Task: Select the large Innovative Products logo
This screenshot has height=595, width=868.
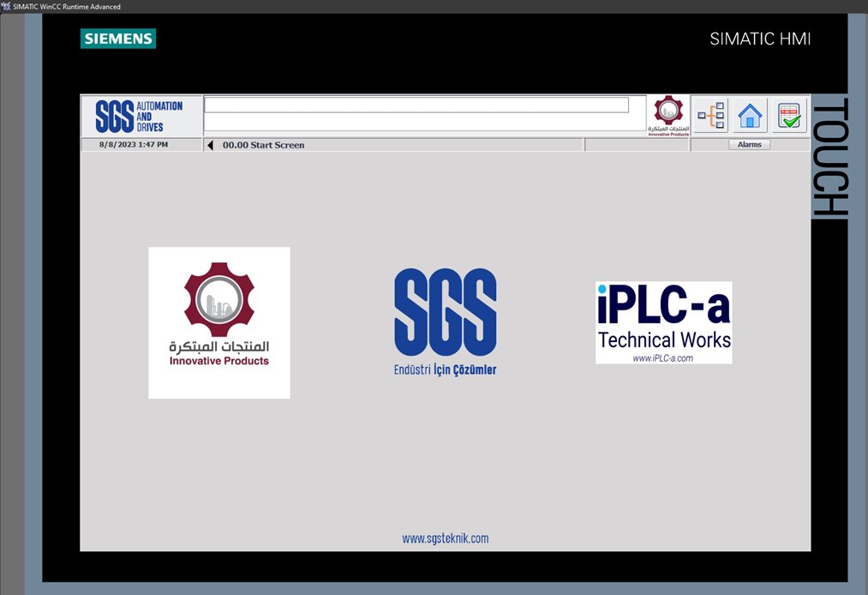Action: pos(219,322)
